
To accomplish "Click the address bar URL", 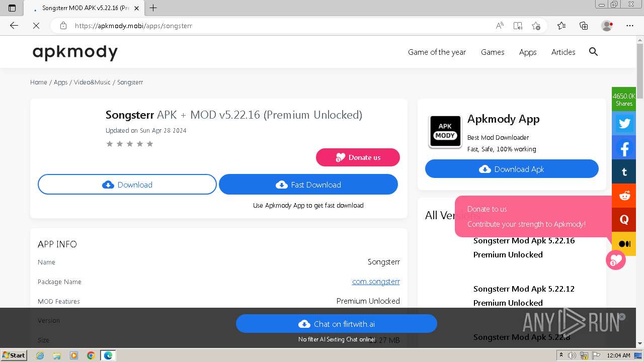I will (133, 26).
